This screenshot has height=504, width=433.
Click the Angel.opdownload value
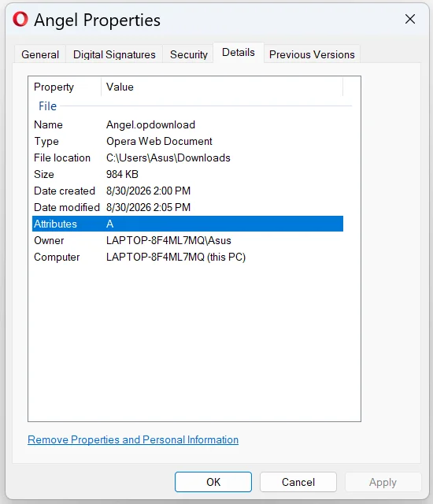coord(150,124)
